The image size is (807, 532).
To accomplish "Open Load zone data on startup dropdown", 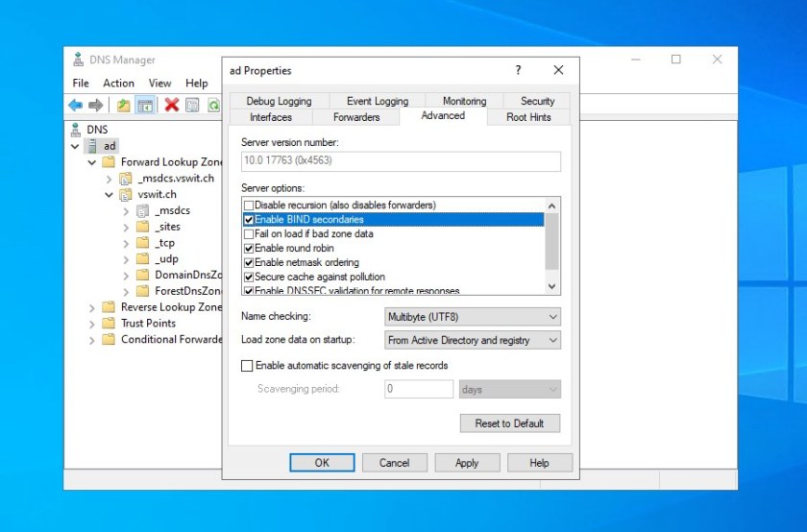I will pos(473,340).
